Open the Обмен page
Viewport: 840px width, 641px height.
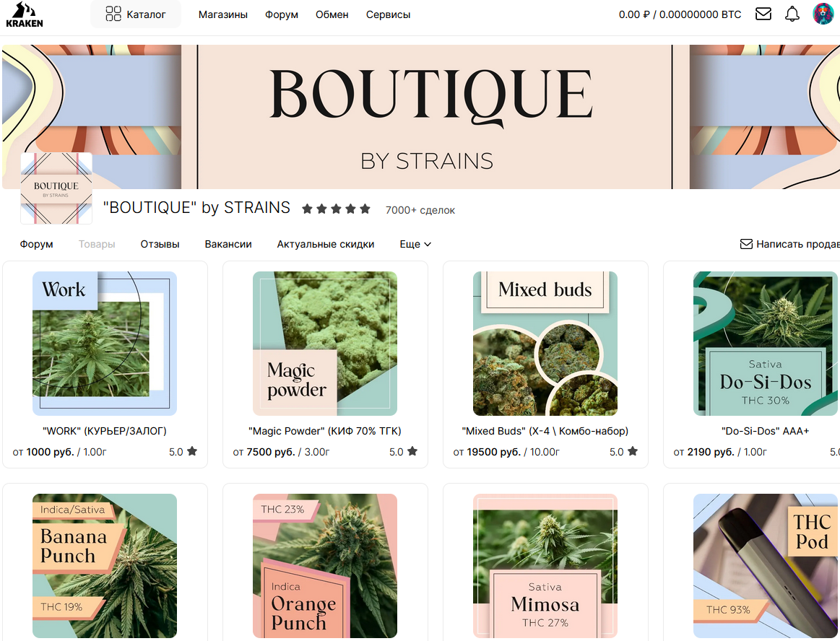pos(332,14)
